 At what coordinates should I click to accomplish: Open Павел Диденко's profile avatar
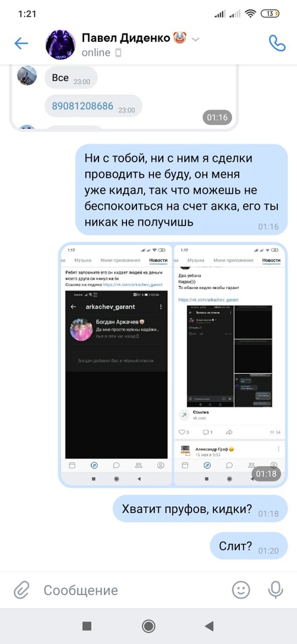60,44
